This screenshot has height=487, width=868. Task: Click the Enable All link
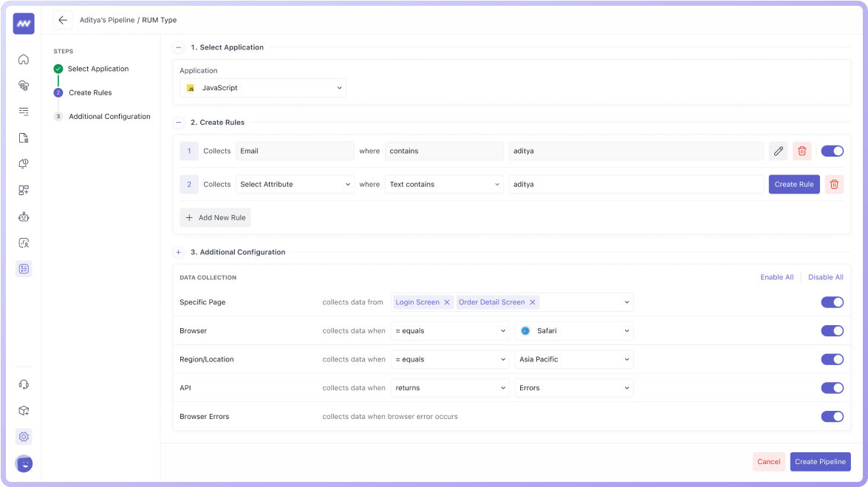click(x=776, y=277)
